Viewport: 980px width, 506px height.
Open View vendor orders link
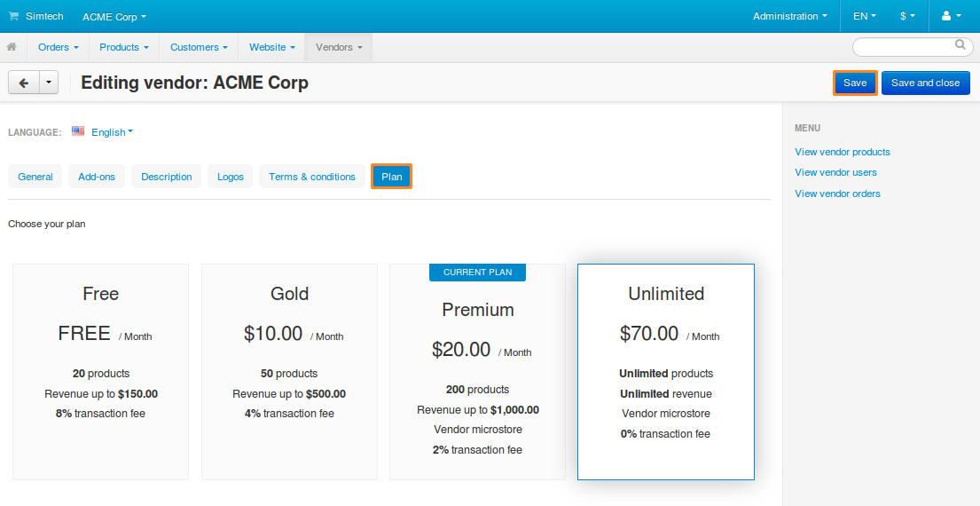[837, 194]
